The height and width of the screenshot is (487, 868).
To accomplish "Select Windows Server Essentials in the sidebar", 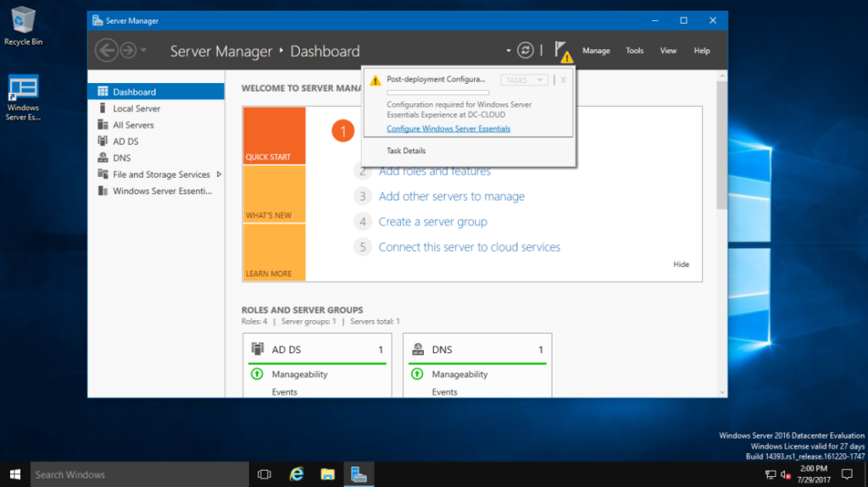I will [156, 191].
